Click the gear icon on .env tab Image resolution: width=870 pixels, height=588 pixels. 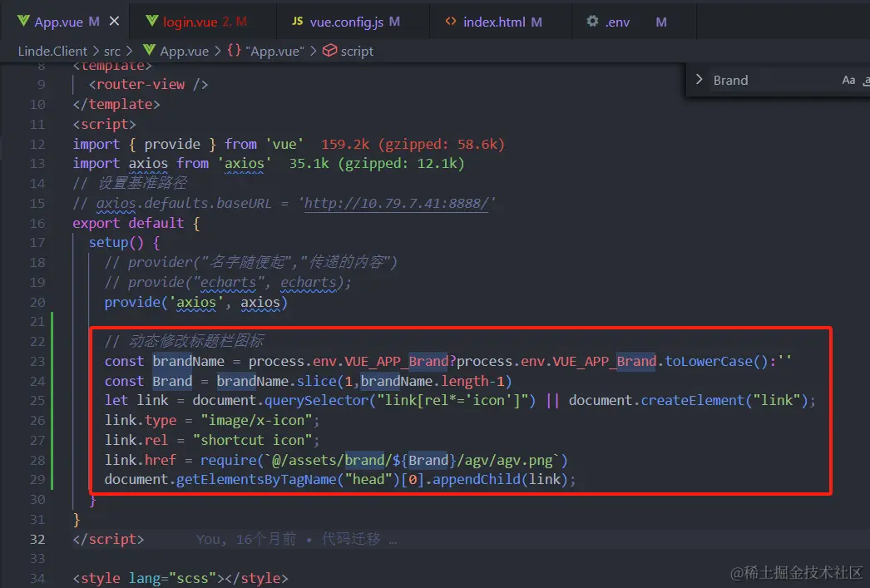click(x=592, y=21)
